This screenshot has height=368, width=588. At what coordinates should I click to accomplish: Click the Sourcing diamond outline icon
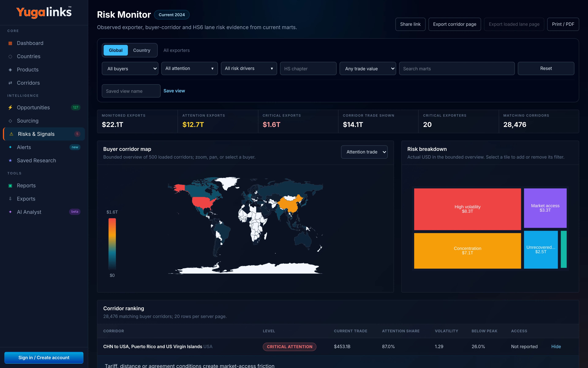[x=10, y=121]
